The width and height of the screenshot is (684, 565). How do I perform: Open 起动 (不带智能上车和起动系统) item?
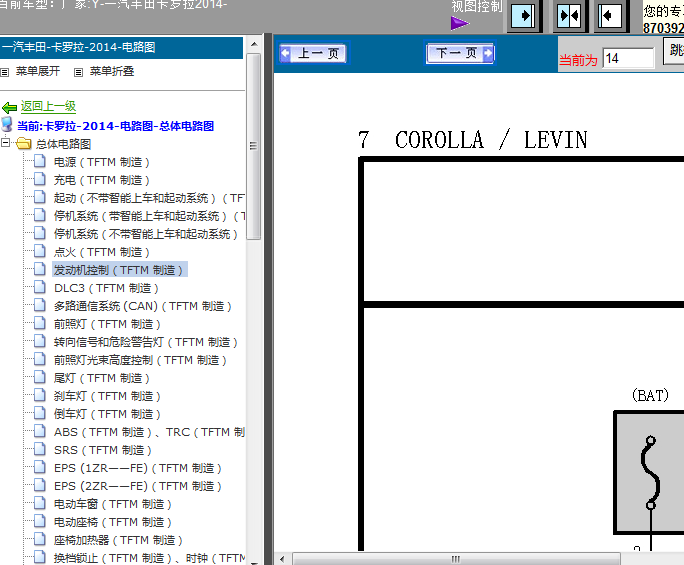(149, 198)
